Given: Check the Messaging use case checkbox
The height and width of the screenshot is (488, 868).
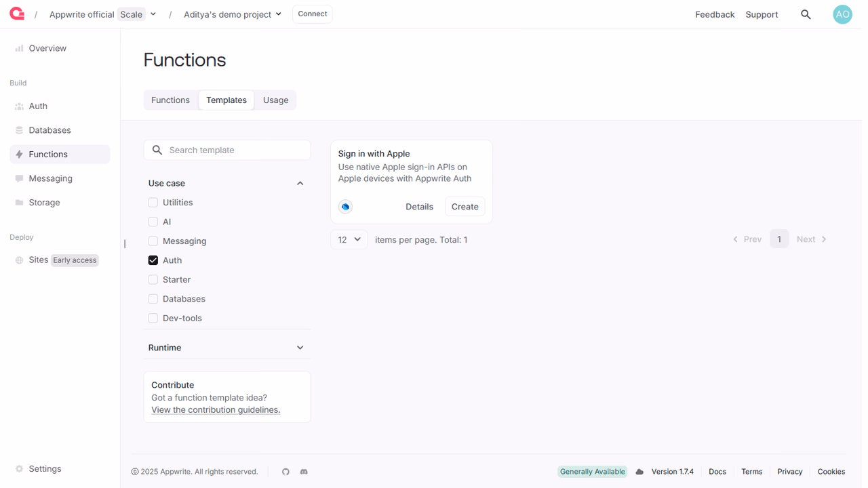Looking at the screenshot, I should [x=153, y=241].
